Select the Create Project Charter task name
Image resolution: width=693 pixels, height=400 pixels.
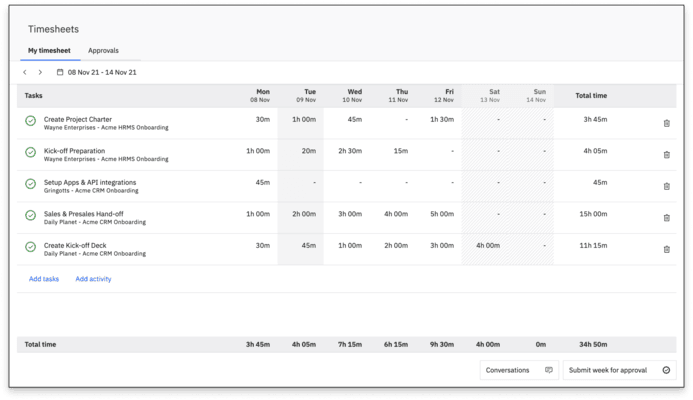(78, 119)
